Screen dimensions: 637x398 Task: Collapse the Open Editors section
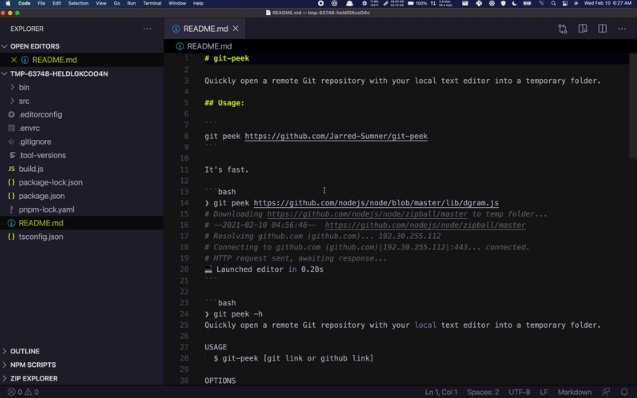(x=81, y=46)
